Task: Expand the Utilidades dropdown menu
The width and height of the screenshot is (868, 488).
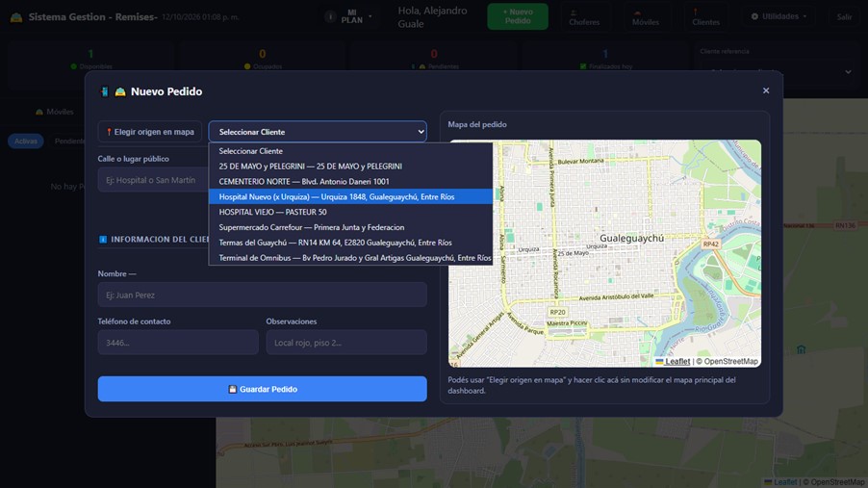Action: pos(779,16)
